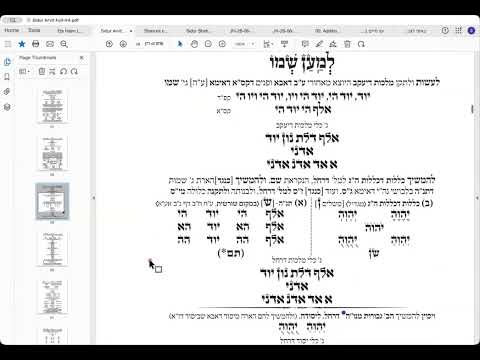Click the add comment note icon
Viewport: 480px width, 360px height.
tap(305, 44)
